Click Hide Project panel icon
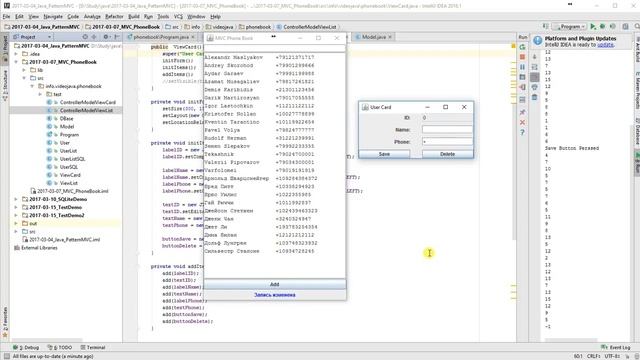The image size is (640, 360). [117, 37]
